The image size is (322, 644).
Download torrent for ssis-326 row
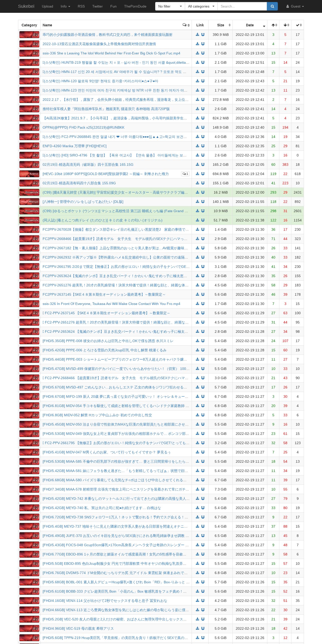coord(198,304)
